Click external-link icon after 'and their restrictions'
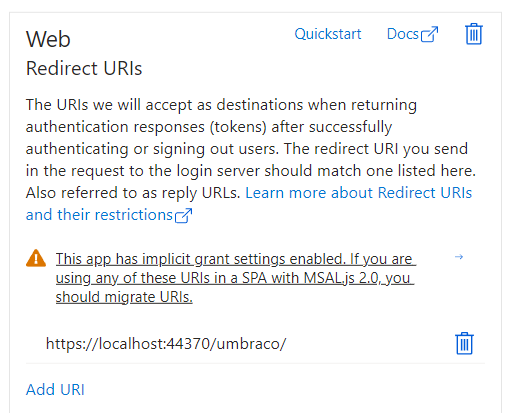Screen dimensions: 512x413 coord(183,215)
